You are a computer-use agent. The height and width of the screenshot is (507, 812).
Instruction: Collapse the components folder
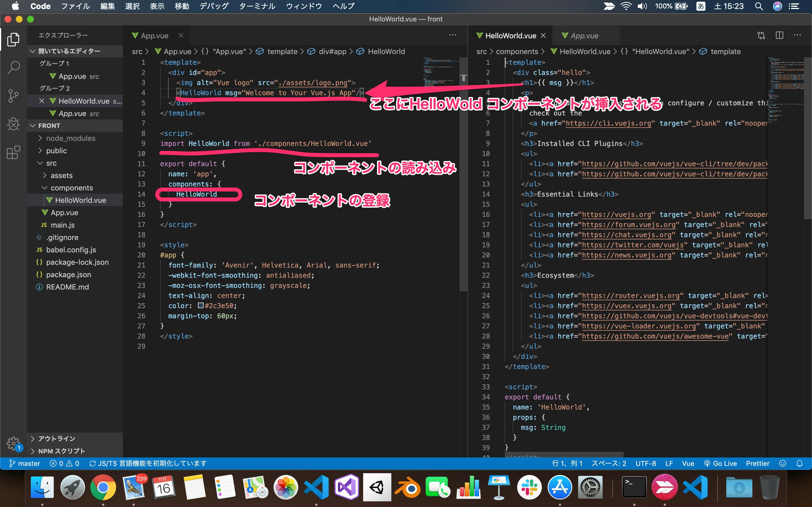[71, 188]
